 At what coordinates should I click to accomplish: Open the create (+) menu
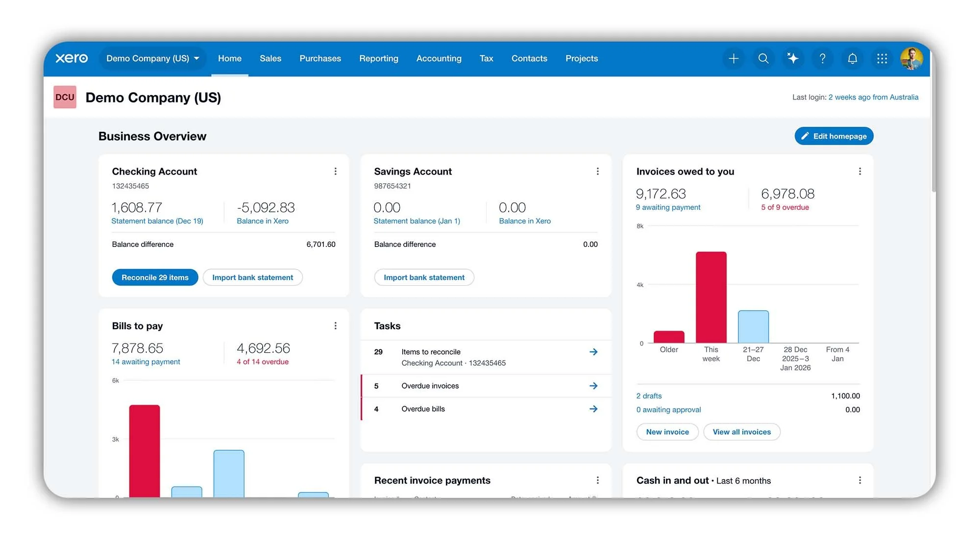point(734,58)
